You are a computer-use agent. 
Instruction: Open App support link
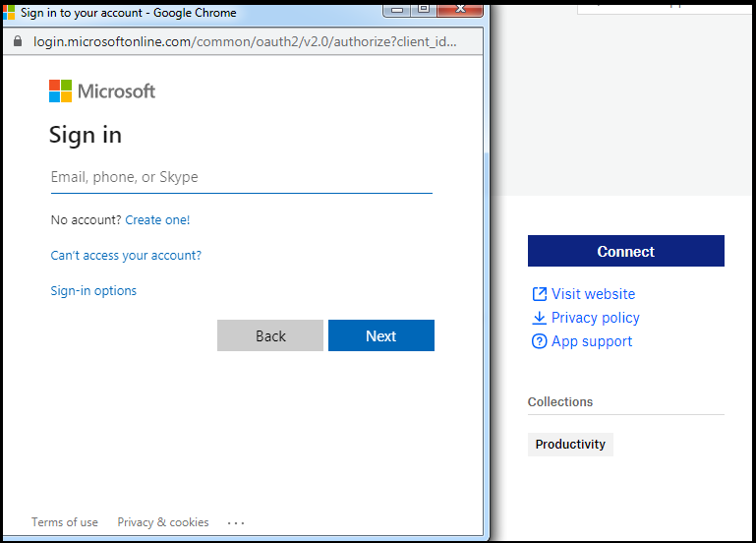(592, 341)
